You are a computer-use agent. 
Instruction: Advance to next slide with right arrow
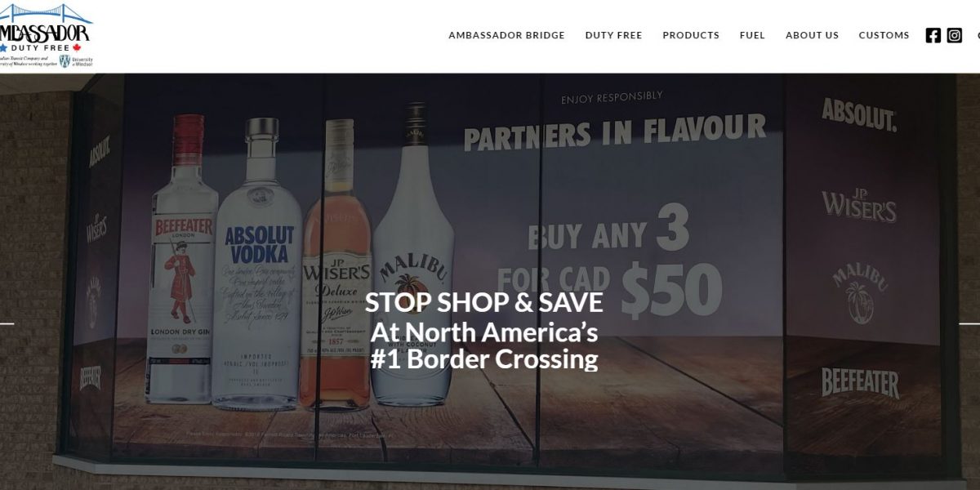(x=970, y=323)
